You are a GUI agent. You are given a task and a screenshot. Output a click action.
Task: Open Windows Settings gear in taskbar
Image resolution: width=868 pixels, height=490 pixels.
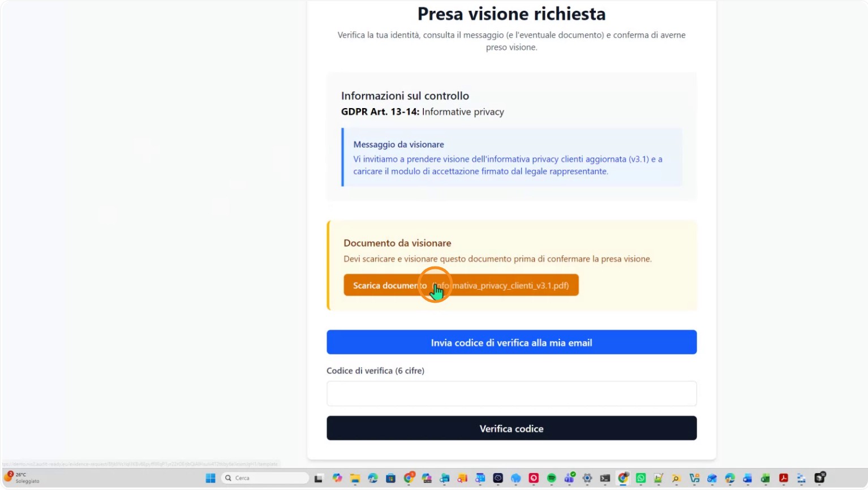click(x=587, y=478)
